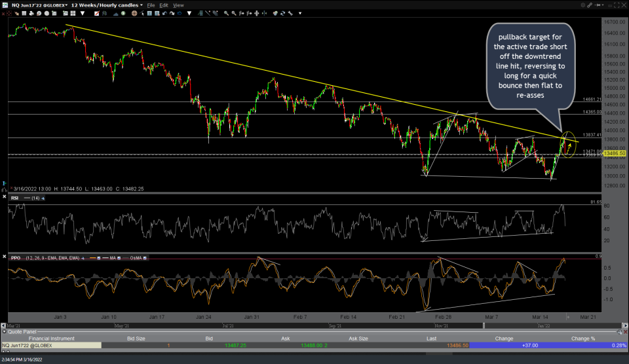
Task: Click the zoom out magnifier icon
Action: (234, 13)
